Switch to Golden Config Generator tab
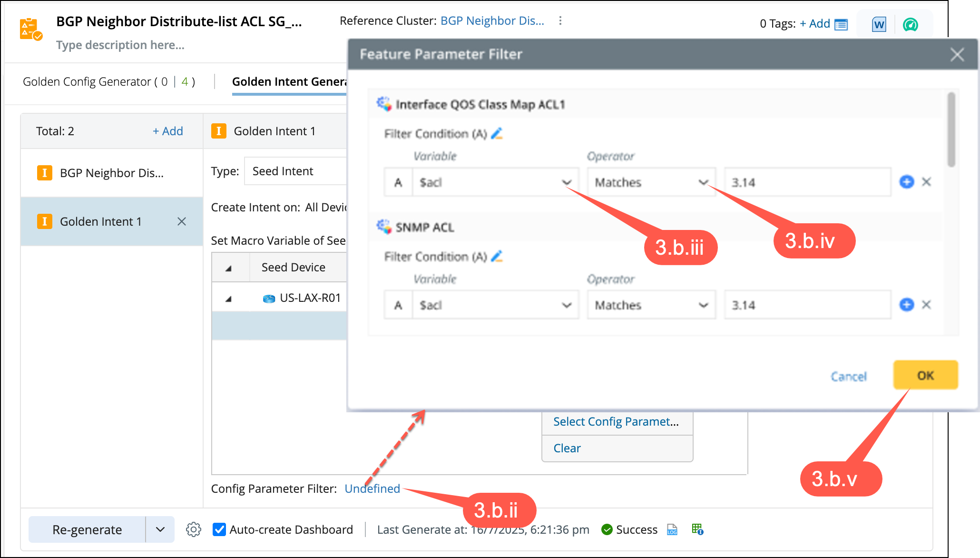980x558 pixels. click(108, 82)
